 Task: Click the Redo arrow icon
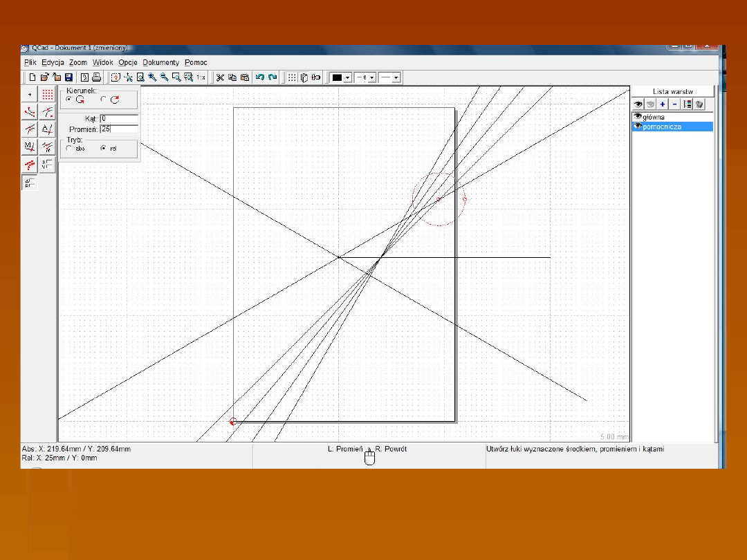[273, 77]
